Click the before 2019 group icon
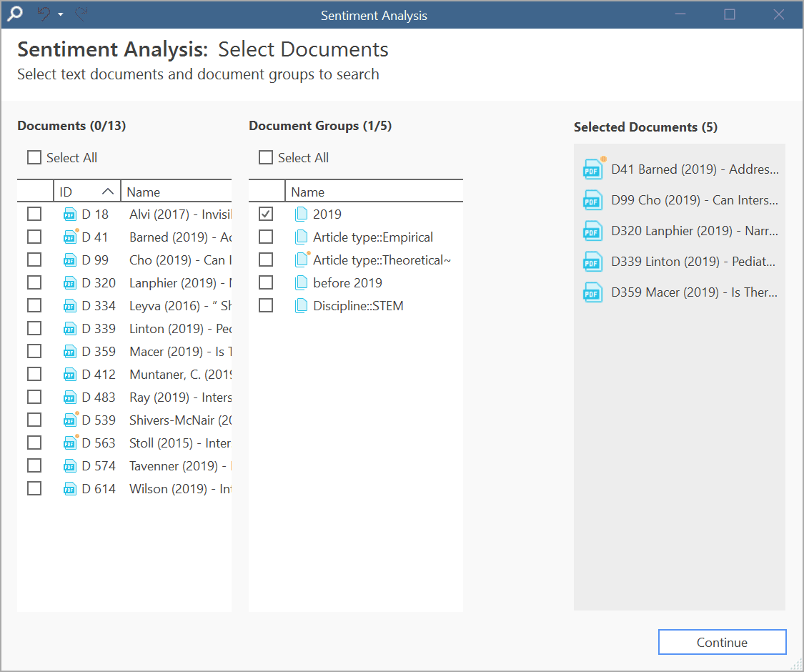Image resolution: width=804 pixels, height=672 pixels. [302, 282]
